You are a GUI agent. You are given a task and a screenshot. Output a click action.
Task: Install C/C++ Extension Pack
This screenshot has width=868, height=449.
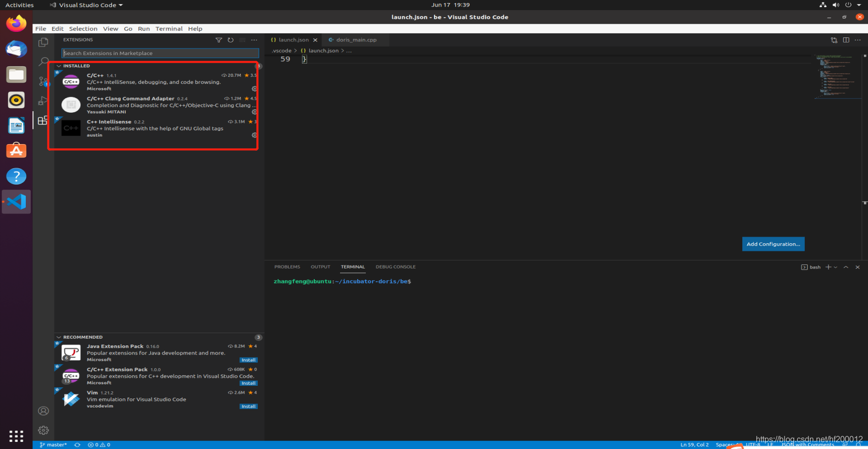[x=249, y=383]
